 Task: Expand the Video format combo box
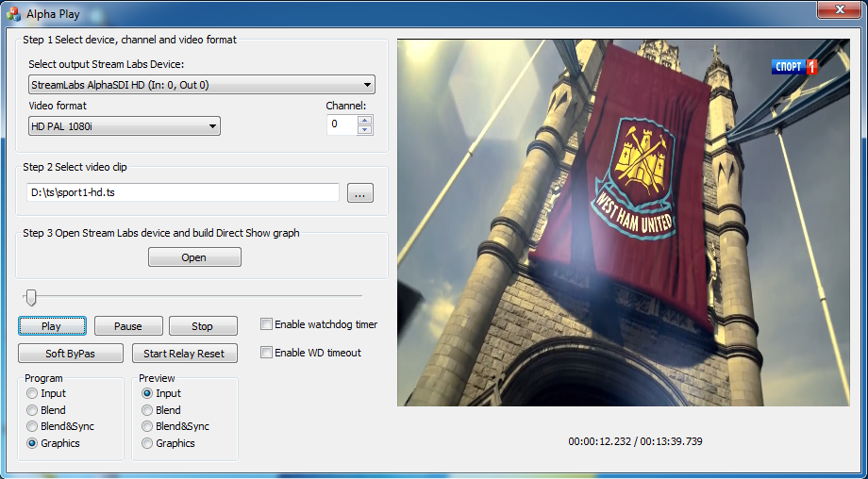(x=124, y=126)
